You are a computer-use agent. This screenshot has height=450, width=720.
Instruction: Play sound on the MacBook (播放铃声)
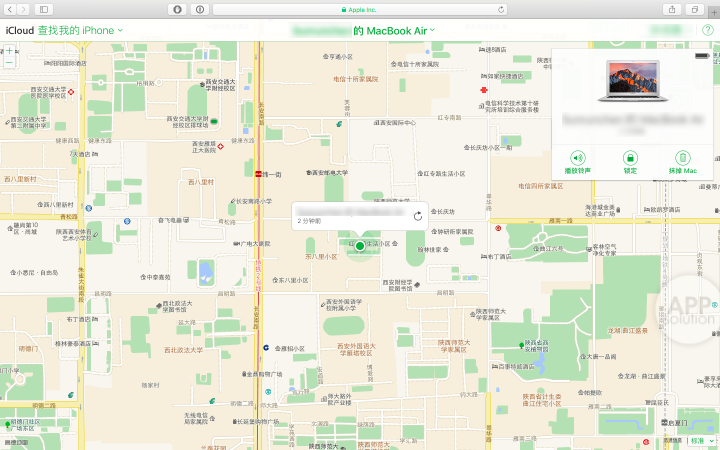(578, 162)
